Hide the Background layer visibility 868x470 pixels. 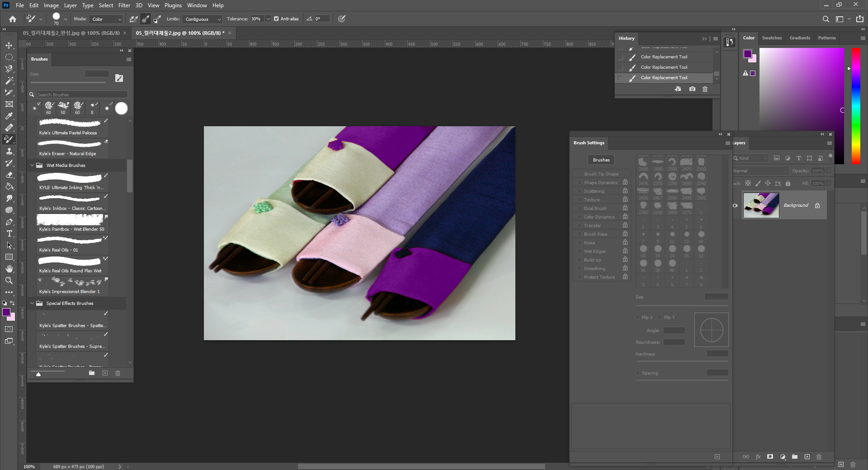(735, 205)
